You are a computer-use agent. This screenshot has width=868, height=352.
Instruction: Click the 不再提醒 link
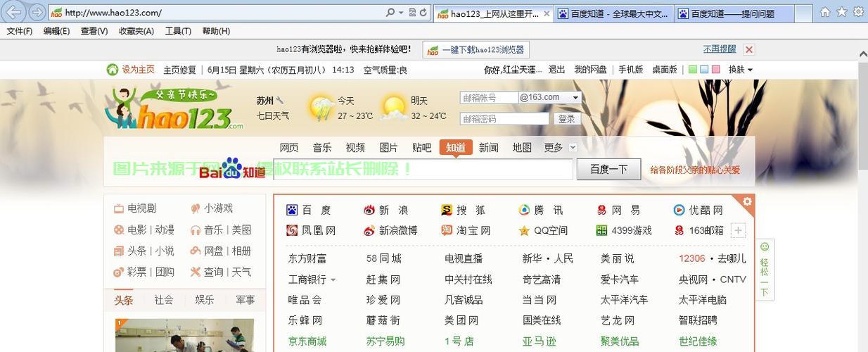pos(720,49)
